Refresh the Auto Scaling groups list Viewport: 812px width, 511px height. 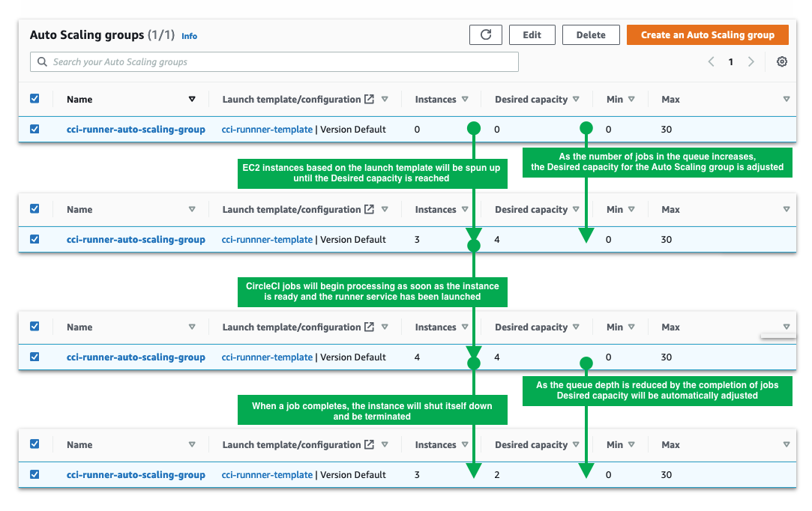[485, 34]
